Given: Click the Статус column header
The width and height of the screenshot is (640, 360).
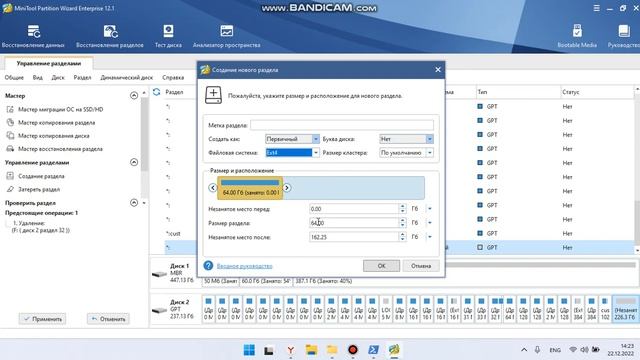Looking at the screenshot, I should (571, 92).
